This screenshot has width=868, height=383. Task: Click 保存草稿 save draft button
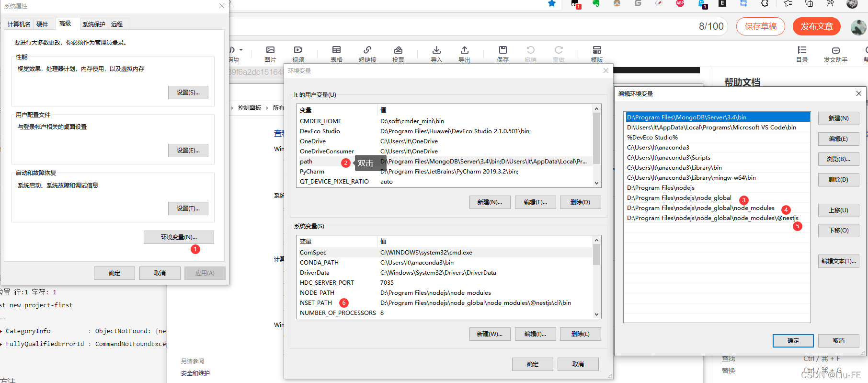click(761, 26)
